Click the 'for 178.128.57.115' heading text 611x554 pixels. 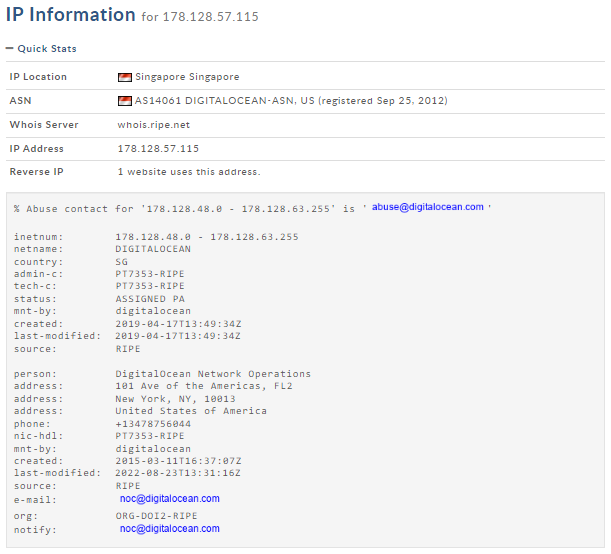point(200,17)
